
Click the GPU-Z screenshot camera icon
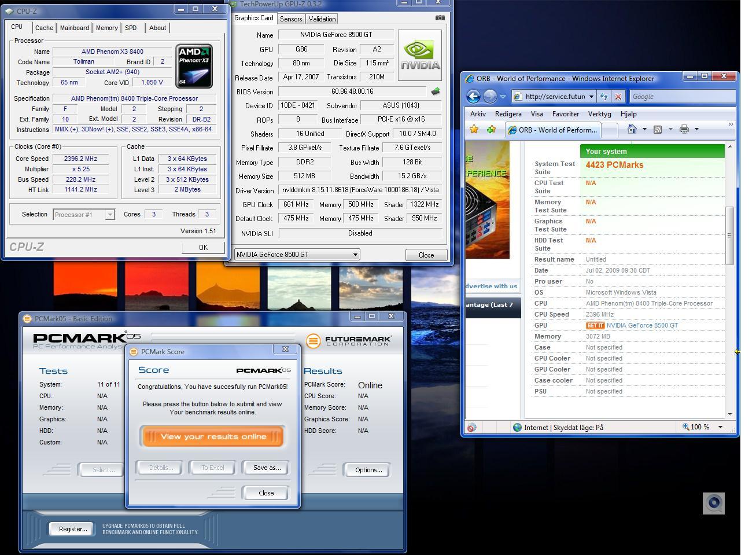(x=440, y=17)
